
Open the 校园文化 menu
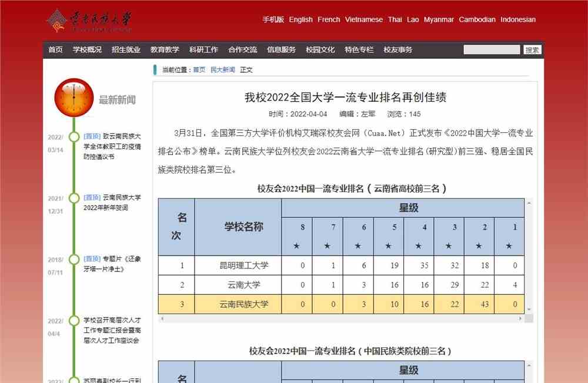(320, 49)
